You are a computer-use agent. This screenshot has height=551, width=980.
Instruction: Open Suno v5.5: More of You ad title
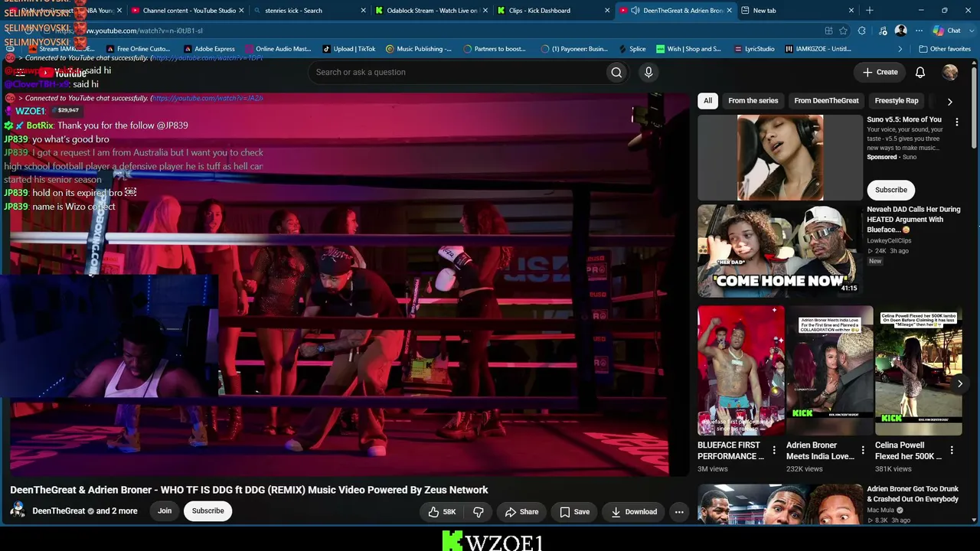904,119
